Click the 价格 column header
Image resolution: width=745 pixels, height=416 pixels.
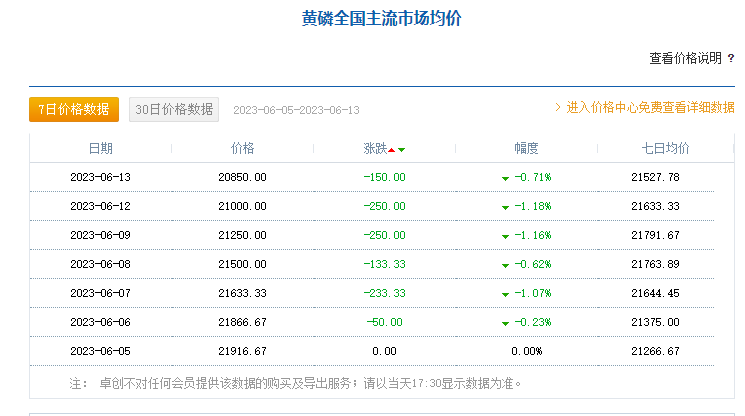click(x=242, y=149)
